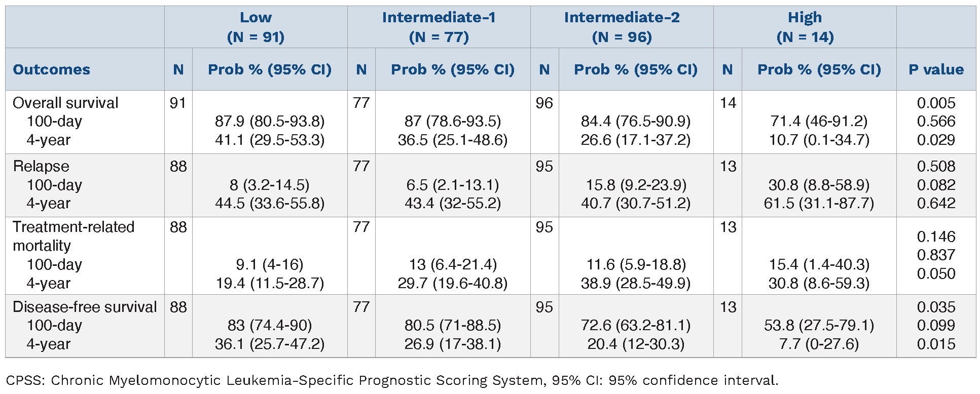This screenshot has height=394, width=980.
Task: Select the "61.5 (31.1-87.7)" relapse value
Action: click(x=819, y=203)
